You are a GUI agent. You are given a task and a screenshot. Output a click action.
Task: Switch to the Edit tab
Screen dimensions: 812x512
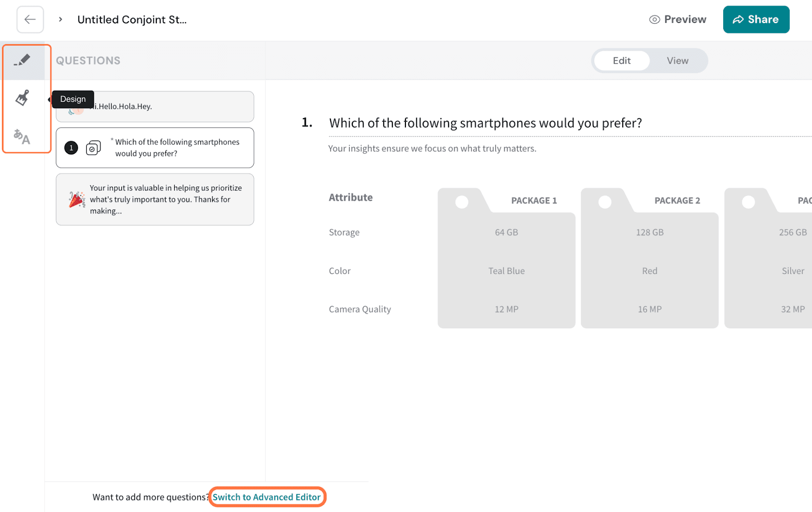[x=621, y=61]
